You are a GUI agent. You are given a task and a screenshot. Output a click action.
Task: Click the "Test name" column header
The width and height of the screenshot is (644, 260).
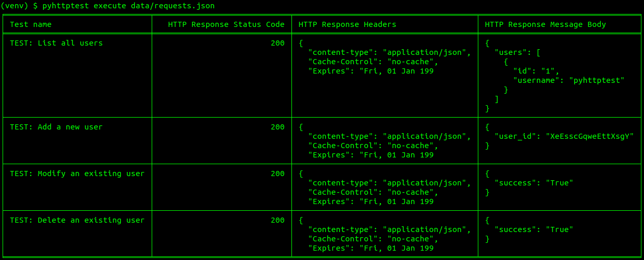coord(31,24)
